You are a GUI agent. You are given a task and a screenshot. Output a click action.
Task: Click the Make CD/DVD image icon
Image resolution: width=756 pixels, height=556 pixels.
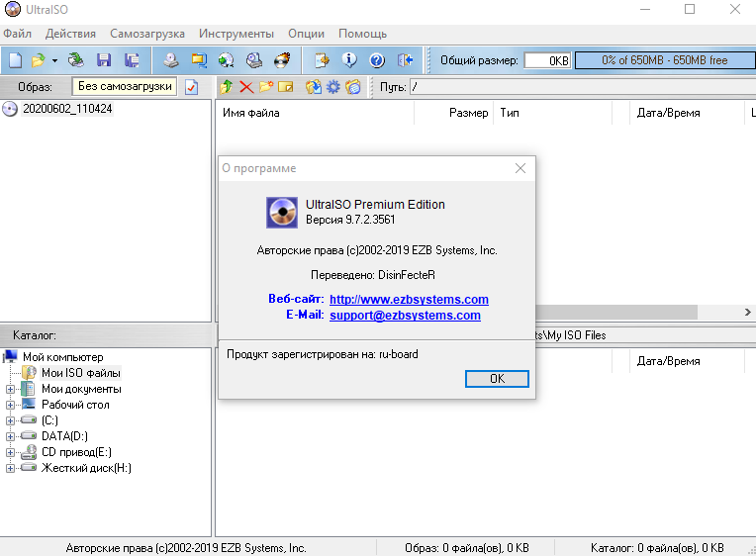170,60
